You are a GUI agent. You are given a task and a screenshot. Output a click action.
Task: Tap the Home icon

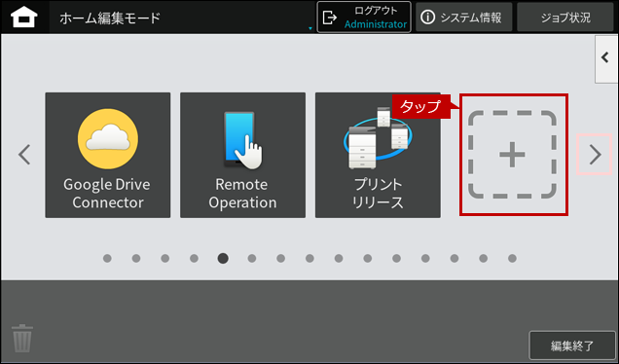click(24, 18)
